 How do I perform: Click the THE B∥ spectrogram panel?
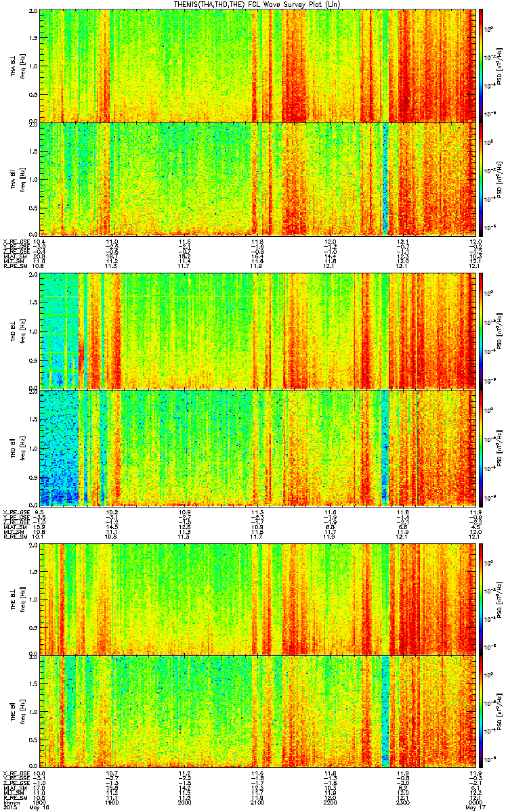[x=257, y=710]
